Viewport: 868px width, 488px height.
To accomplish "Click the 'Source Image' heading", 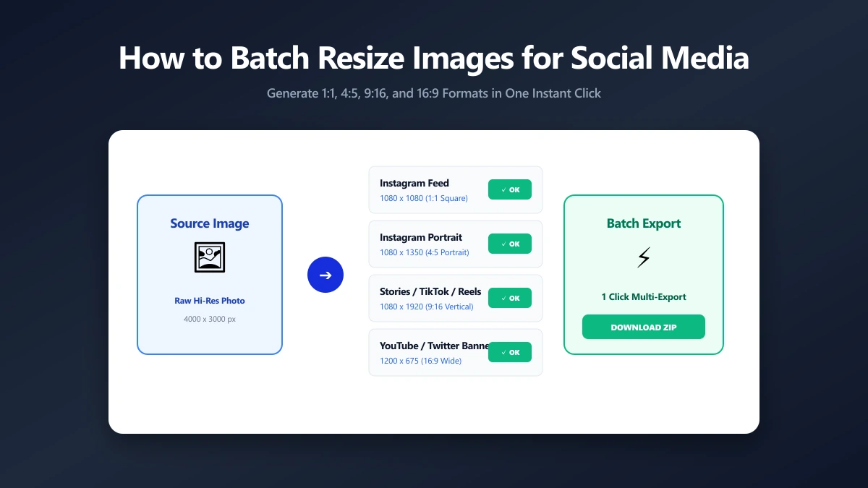I will click(x=210, y=223).
